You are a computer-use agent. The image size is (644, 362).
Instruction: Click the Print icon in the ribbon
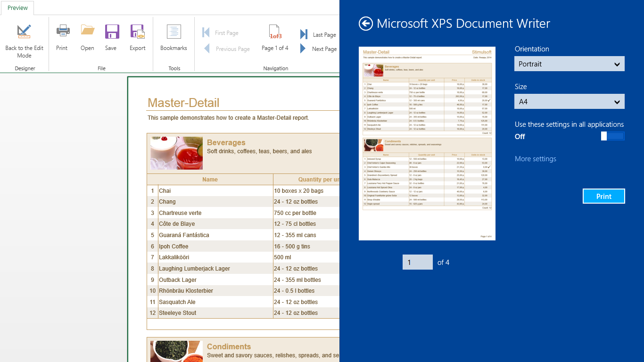63,31
